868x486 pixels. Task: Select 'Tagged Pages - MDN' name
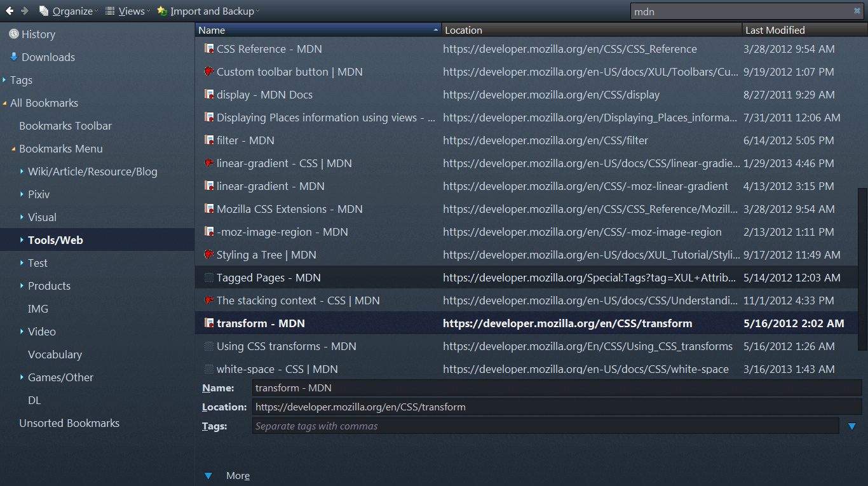click(269, 278)
